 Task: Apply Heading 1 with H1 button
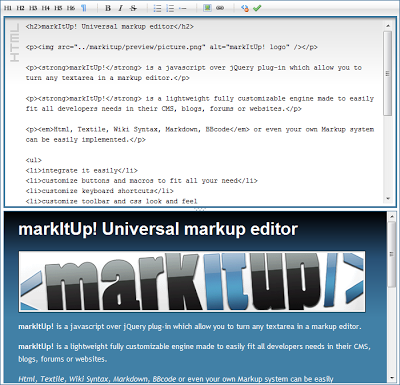tap(7, 8)
